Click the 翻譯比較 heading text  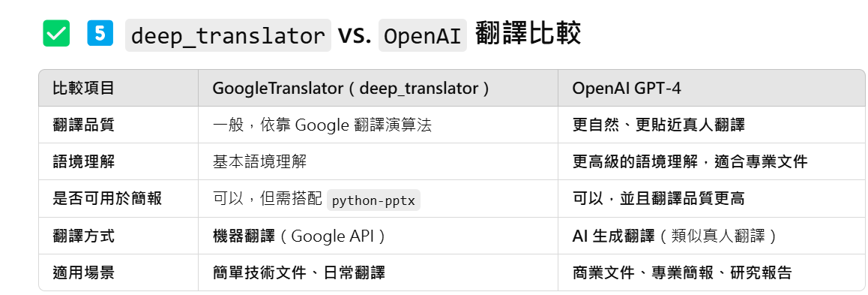coord(528,35)
